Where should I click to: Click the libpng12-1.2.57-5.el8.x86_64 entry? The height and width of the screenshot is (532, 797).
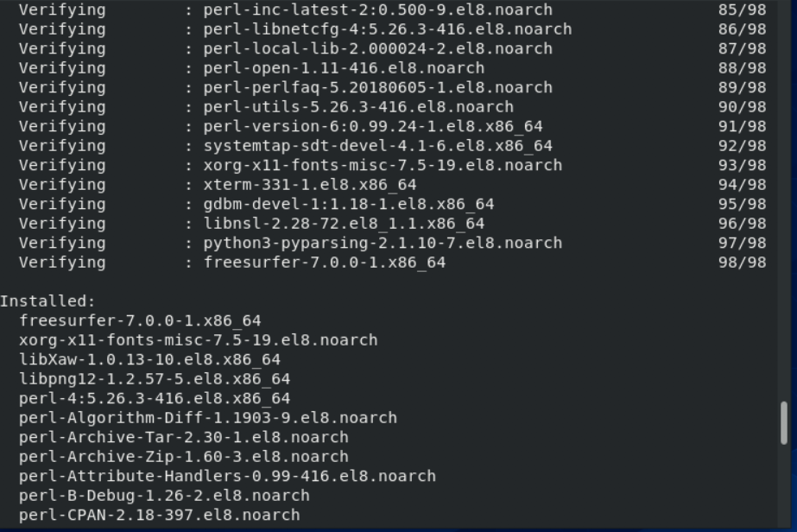[x=155, y=379]
